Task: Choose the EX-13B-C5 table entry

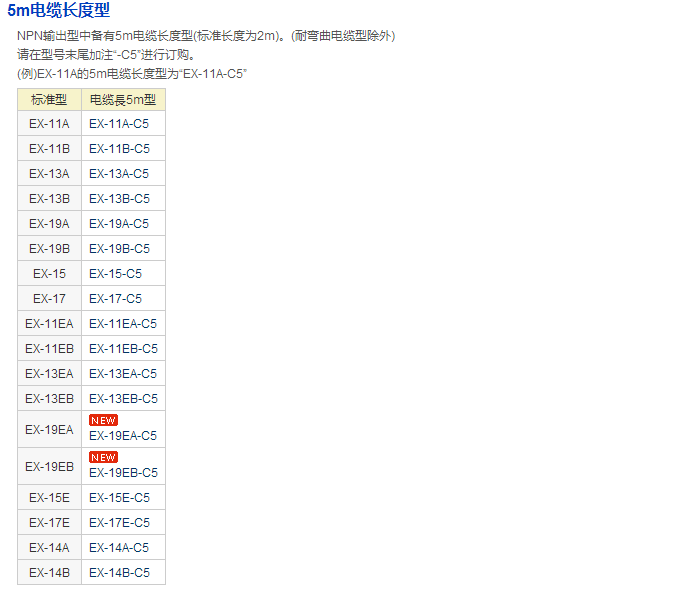Action: pos(119,199)
